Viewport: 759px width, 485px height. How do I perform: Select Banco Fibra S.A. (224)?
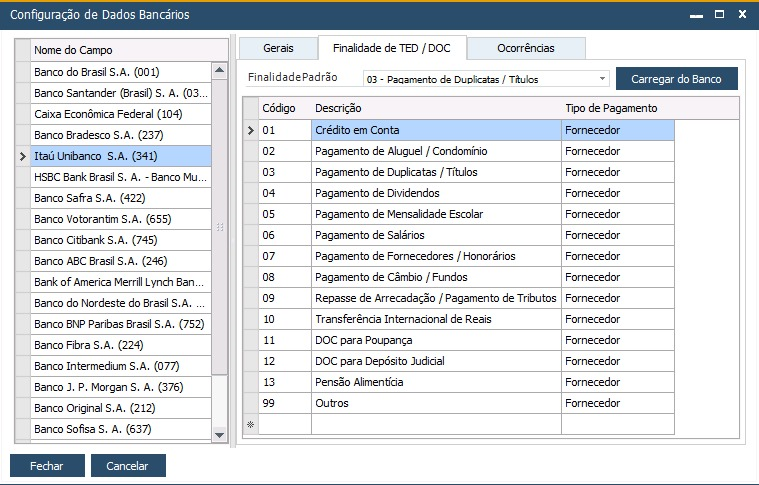pos(121,345)
